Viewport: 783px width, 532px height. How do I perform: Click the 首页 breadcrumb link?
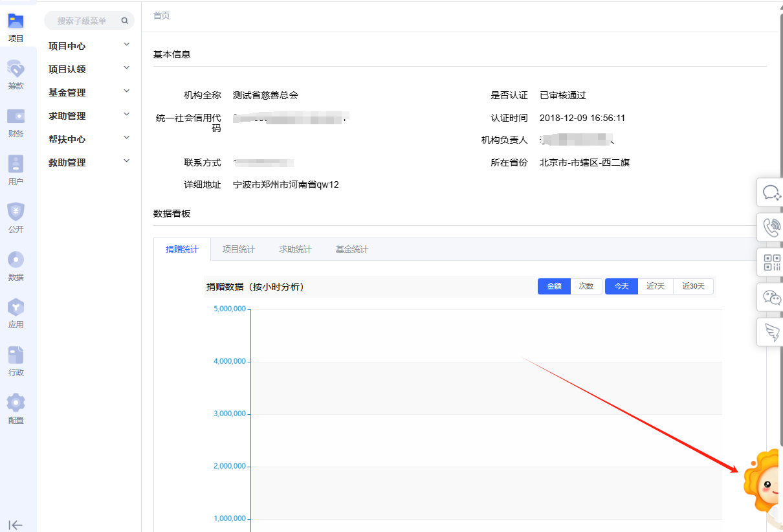162,16
